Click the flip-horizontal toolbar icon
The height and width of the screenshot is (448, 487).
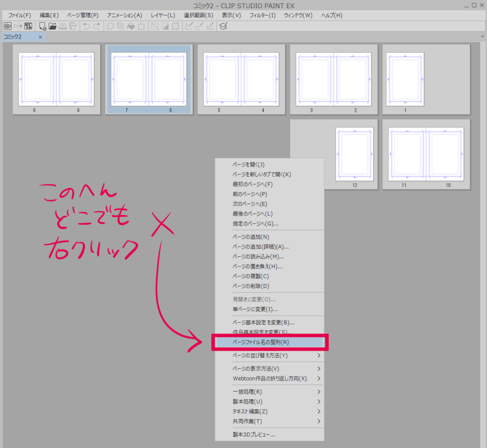(18, 26)
